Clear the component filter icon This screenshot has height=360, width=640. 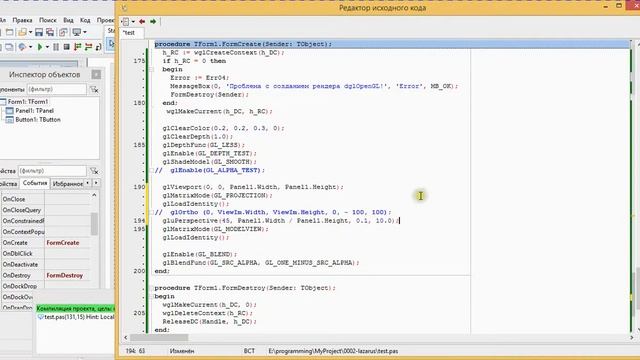(94, 89)
